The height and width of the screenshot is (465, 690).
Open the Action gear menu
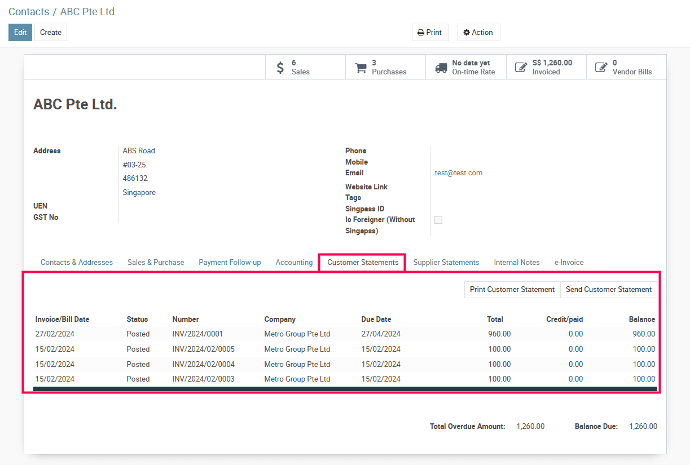click(478, 32)
